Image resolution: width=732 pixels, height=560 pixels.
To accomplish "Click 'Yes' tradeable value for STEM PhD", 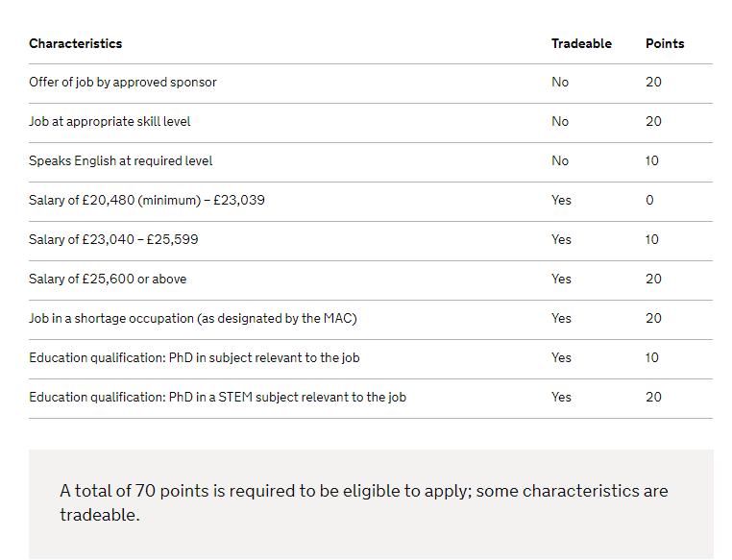I will click(561, 398).
